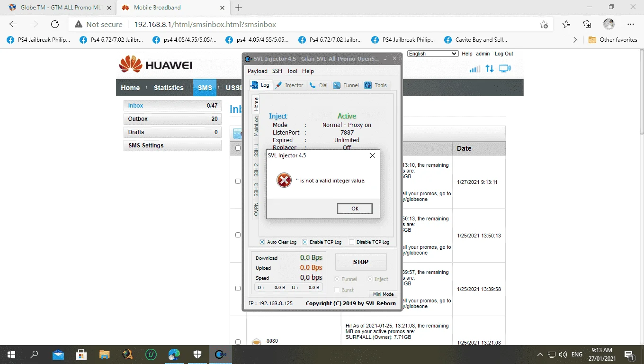Image resolution: width=644 pixels, height=364 pixels.
Task: Click the data up/down arrows status icon
Action: tap(490, 69)
